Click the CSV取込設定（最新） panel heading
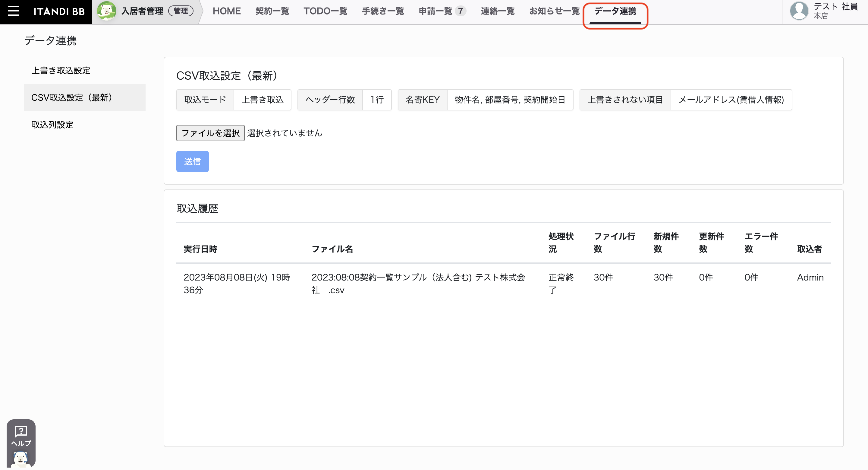 [226, 75]
